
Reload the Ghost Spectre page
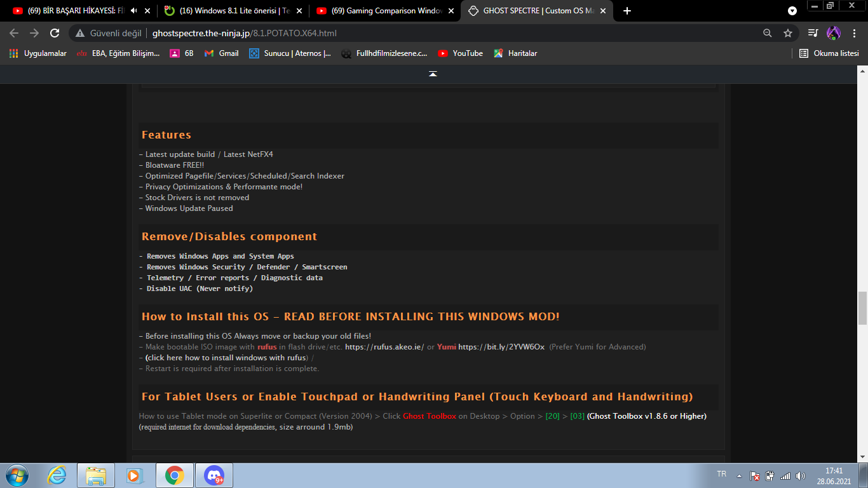(55, 33)
